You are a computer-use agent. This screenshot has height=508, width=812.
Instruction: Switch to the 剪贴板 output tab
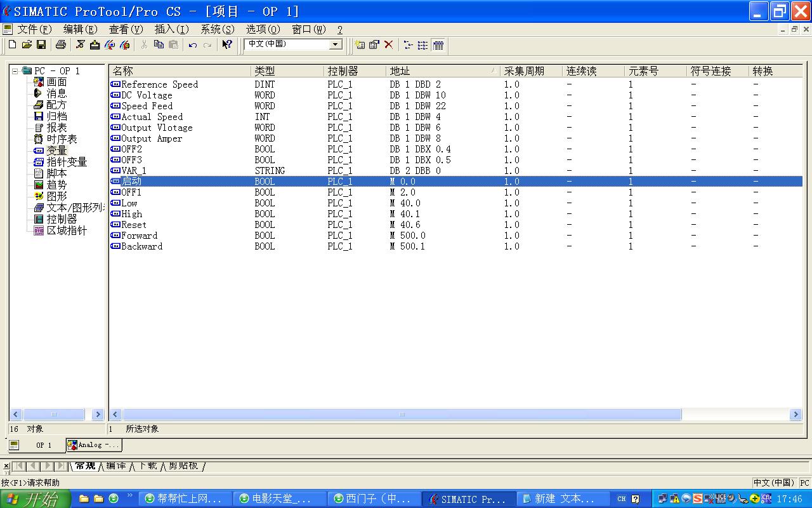coord(183,466)
